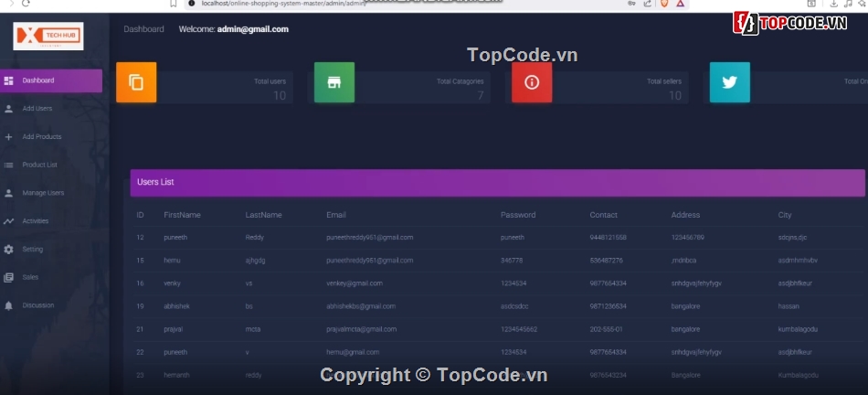
Task: Click the Contact column header
Action: tap(603, 215)
